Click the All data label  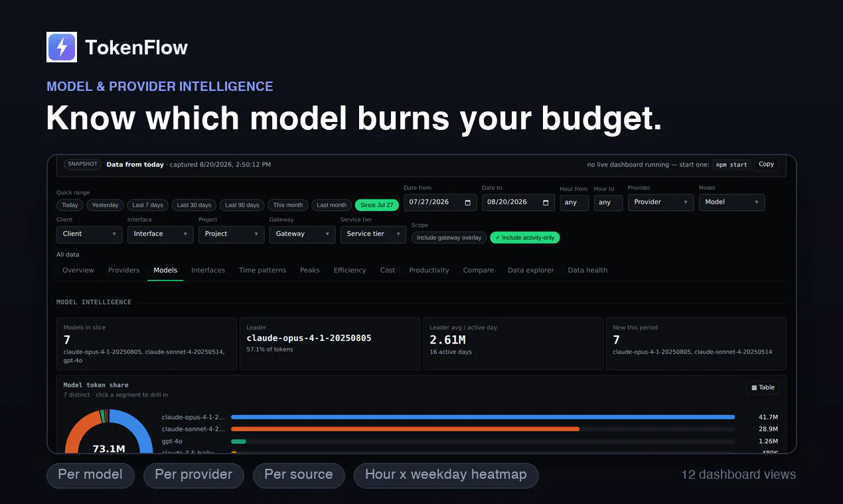pyautogui.click(x=68, y=255)
